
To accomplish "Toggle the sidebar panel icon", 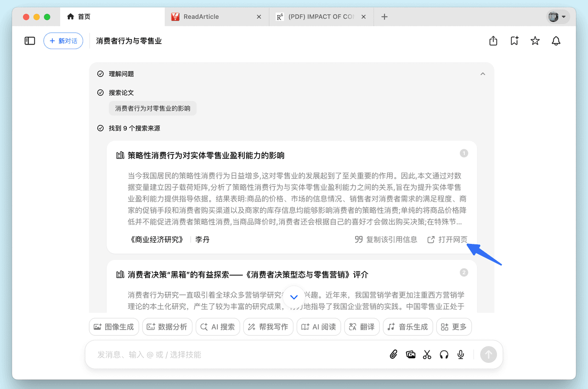I will [x=29, y=40].
